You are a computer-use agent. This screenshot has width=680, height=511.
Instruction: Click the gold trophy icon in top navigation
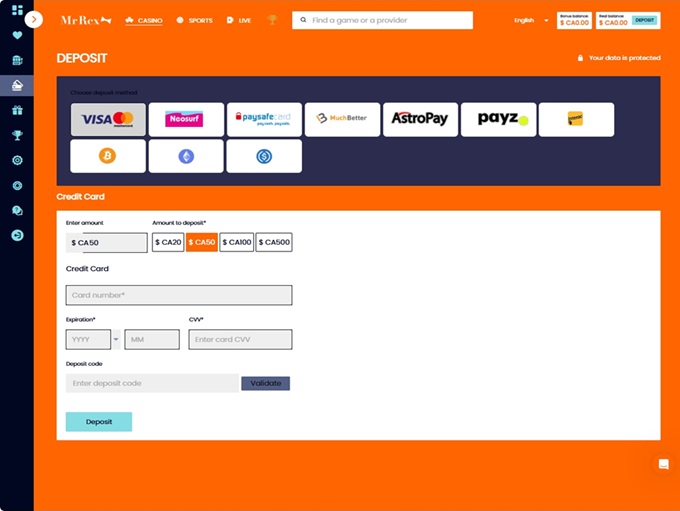[272, 20]
